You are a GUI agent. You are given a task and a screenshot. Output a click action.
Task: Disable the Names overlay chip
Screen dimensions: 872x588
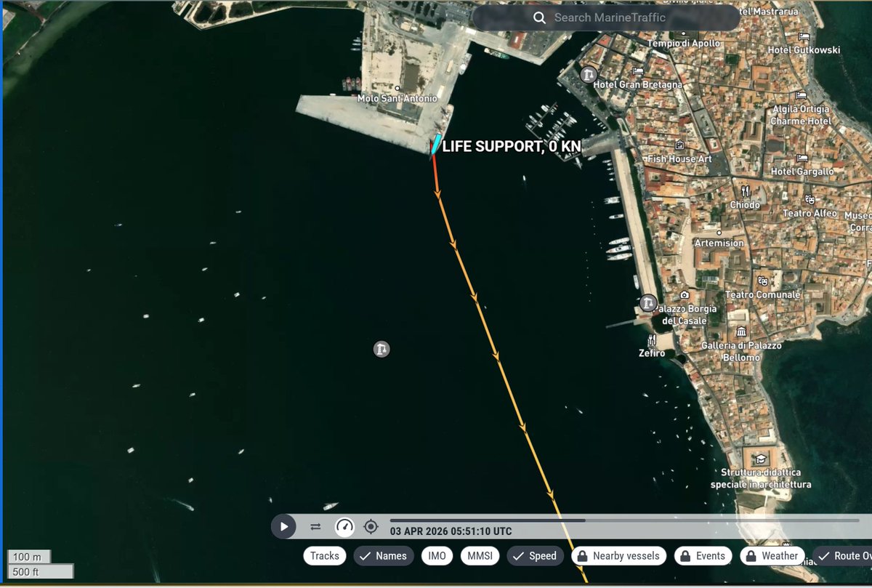tap(384, 556)
